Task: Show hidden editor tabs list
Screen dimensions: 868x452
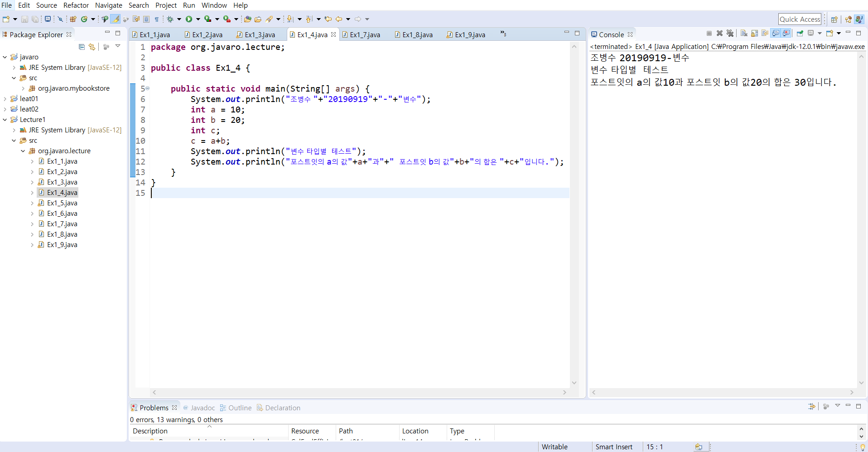Action: (503, 34)
